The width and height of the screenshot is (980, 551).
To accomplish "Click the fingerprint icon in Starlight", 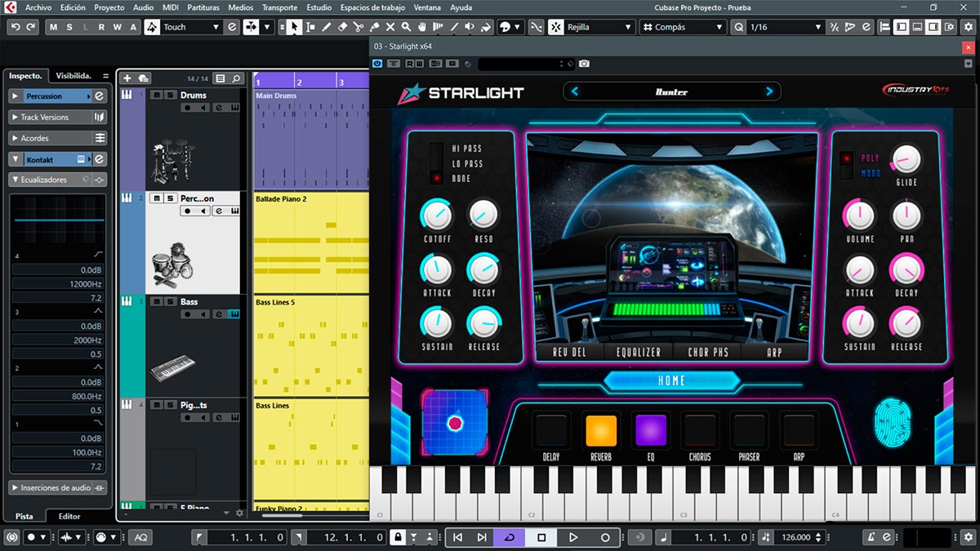I will tap(892, 424).
